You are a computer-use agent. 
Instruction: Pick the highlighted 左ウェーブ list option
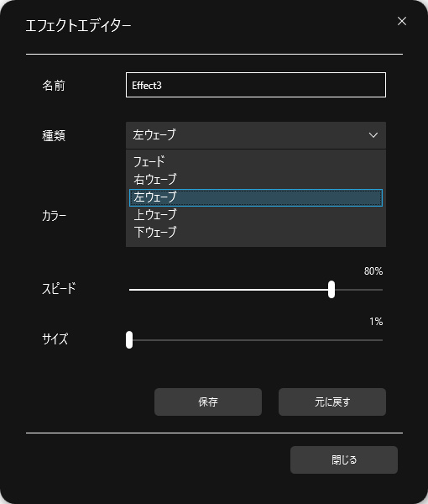coord(256,197)
